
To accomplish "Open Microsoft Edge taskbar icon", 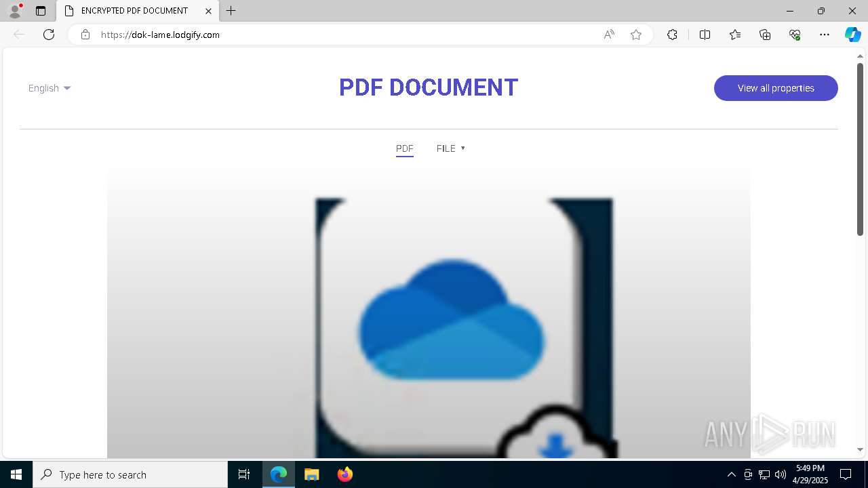I will click(279, 474).
